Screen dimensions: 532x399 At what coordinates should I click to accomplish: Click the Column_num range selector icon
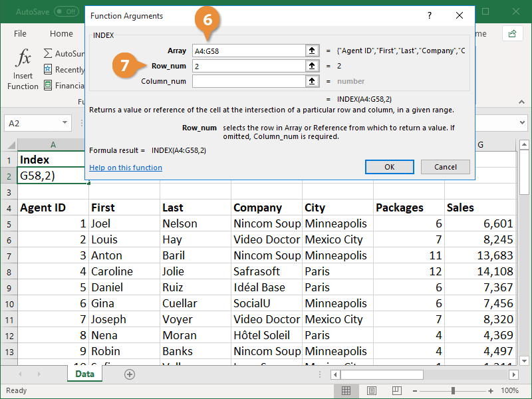[312, 82]
